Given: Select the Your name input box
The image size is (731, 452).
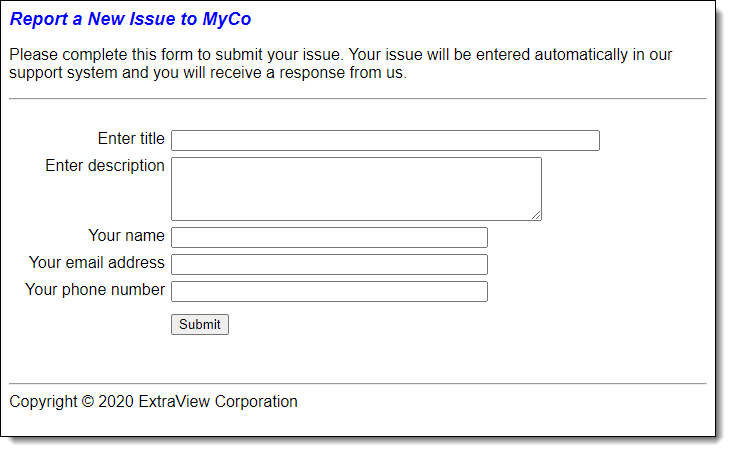Looking at the screenshot, I should [x=329, y=237].
